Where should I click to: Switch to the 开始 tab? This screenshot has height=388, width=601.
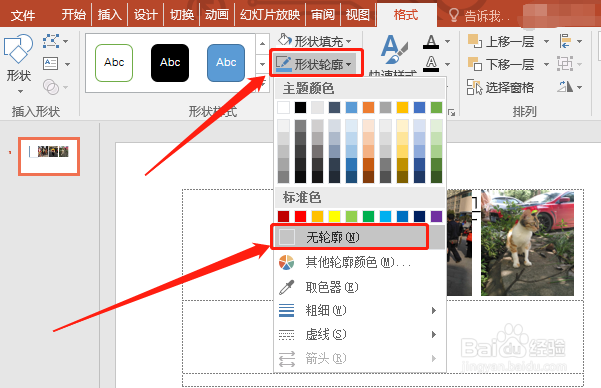pyautogui.click(x=74, y=15)
